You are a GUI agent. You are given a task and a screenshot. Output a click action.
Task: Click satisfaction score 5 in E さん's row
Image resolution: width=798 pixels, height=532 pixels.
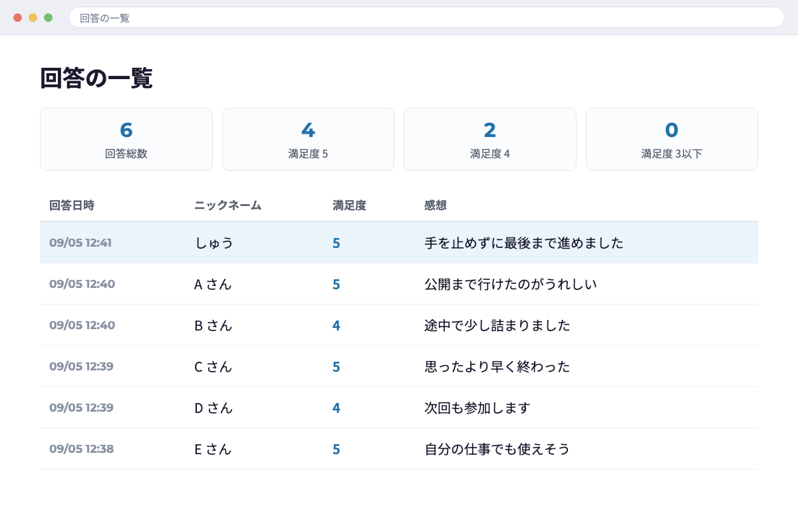click(x=336, y=450)
